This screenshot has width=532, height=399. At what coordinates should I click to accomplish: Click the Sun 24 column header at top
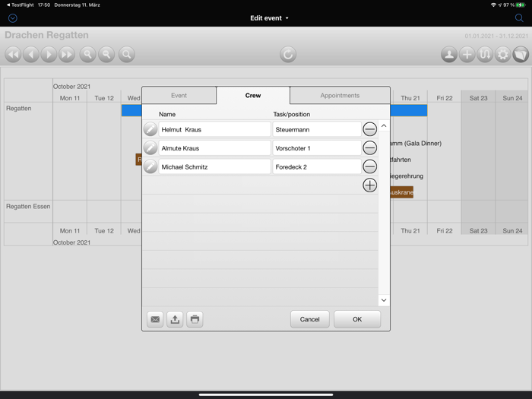coord(512,98)
